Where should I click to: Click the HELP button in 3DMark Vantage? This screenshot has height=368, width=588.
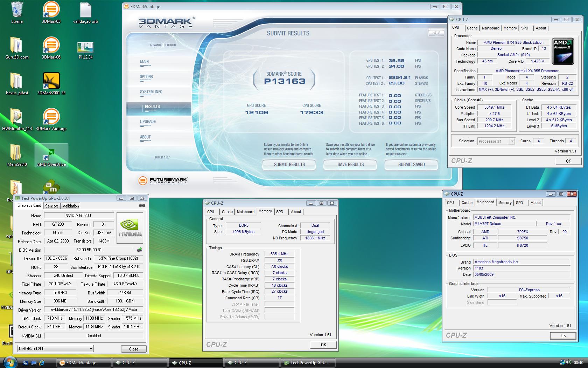click(436, 33)
